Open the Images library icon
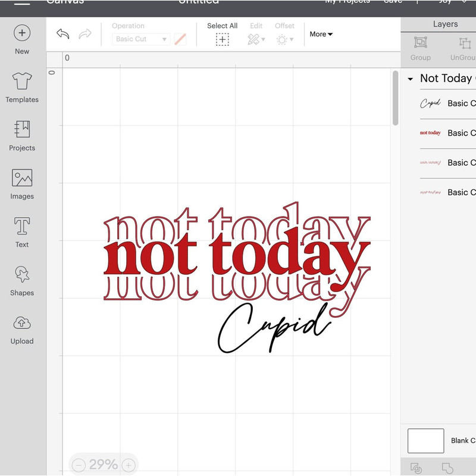Image resolution: width=476 pixels, height=476 pixels. coord(22,178)
